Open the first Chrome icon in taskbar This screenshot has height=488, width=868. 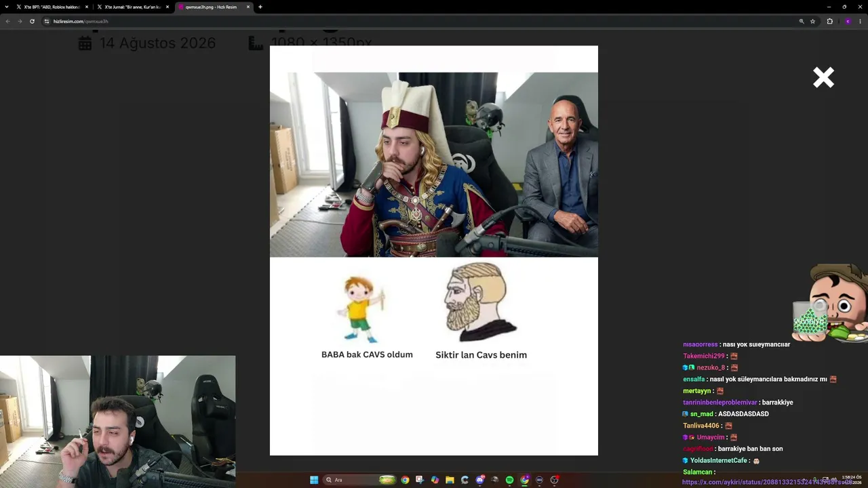405,480
